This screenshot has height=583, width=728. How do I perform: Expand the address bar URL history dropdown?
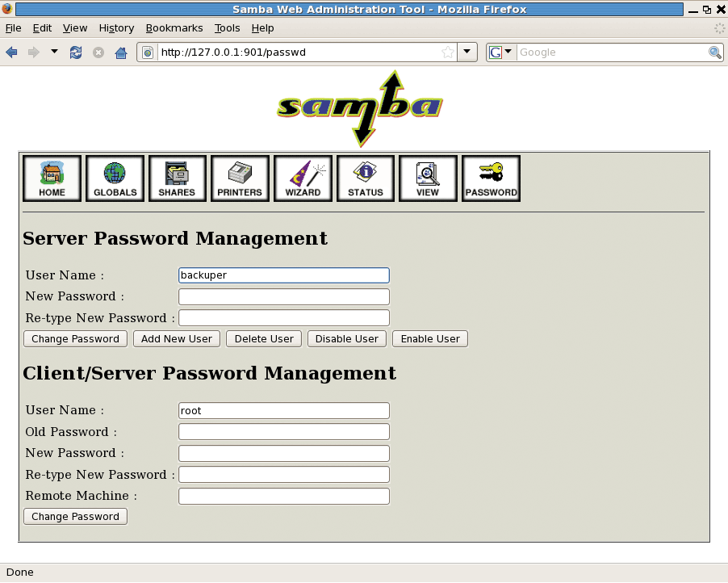pos(467,52)
